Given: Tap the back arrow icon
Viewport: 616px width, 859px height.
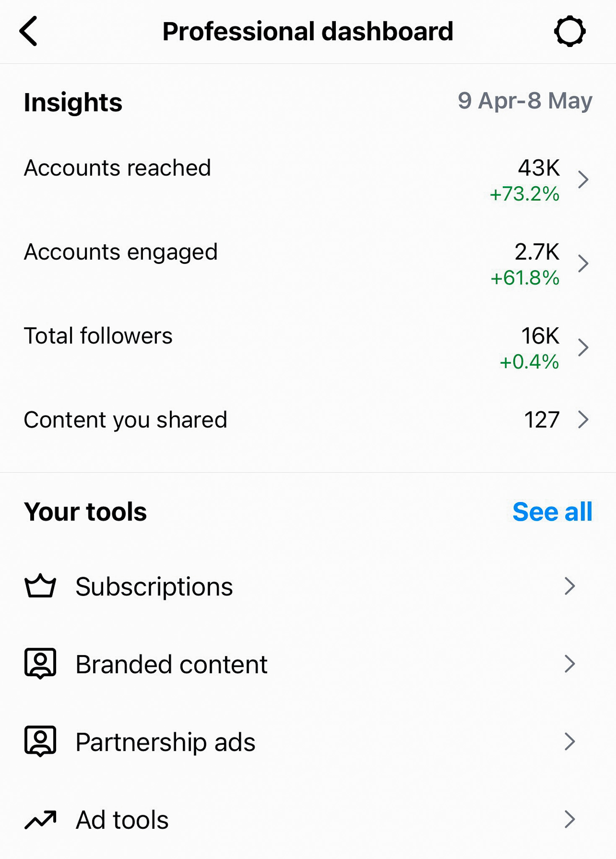Looking at the screenshot, I should point(28,31).
